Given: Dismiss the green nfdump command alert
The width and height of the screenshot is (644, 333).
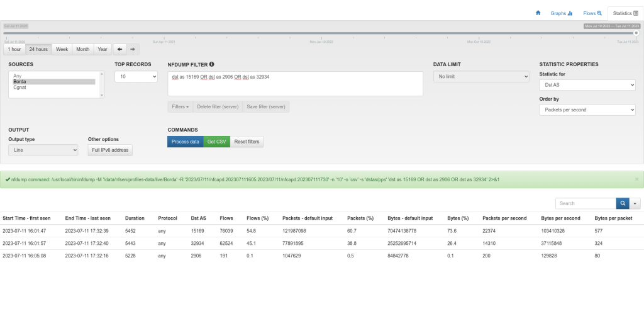Looking at the screenshot, I should tap(636, 179).
